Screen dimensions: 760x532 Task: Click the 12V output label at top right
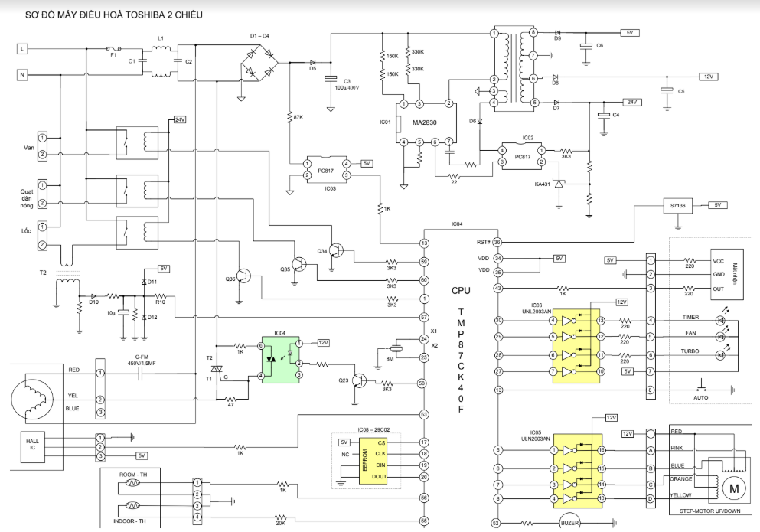point(708,77)
